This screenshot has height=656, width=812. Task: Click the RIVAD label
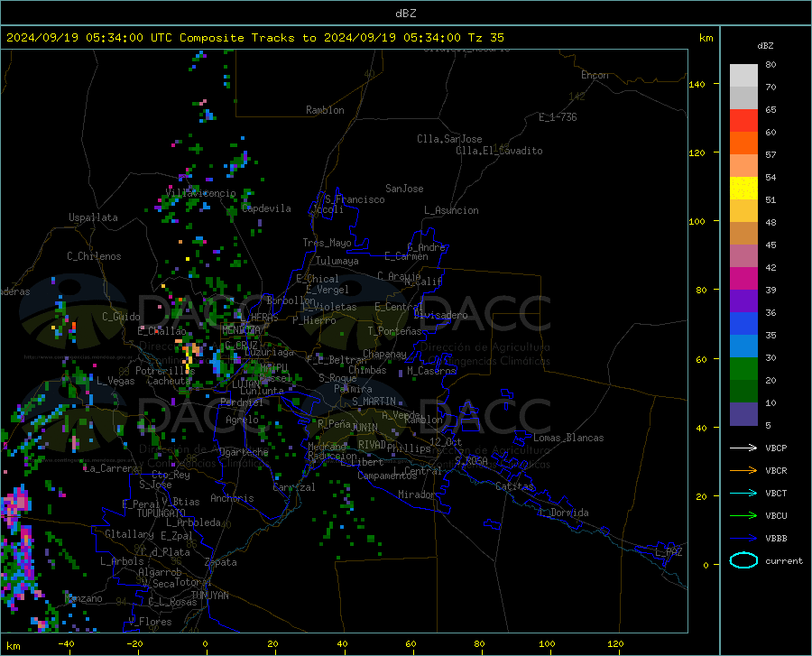(x=372, y=445)
